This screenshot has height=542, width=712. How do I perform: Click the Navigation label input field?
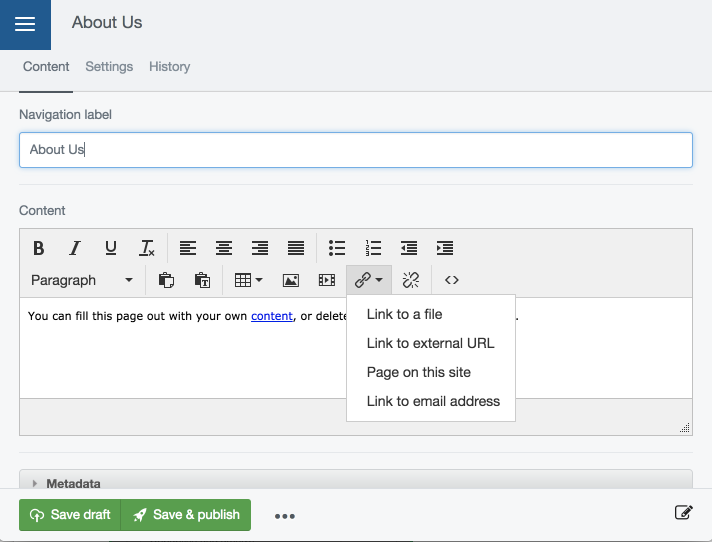click(x=355, y=150)
